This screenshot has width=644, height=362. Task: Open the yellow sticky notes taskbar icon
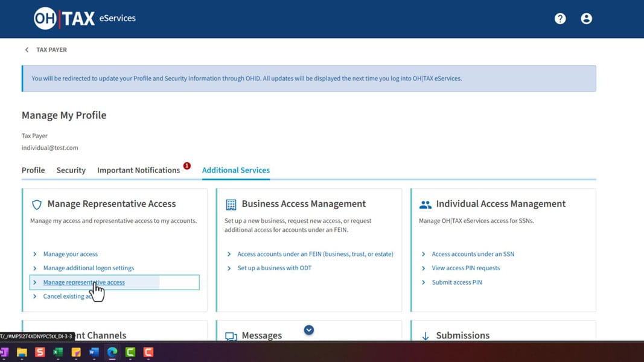coord(76,352)
